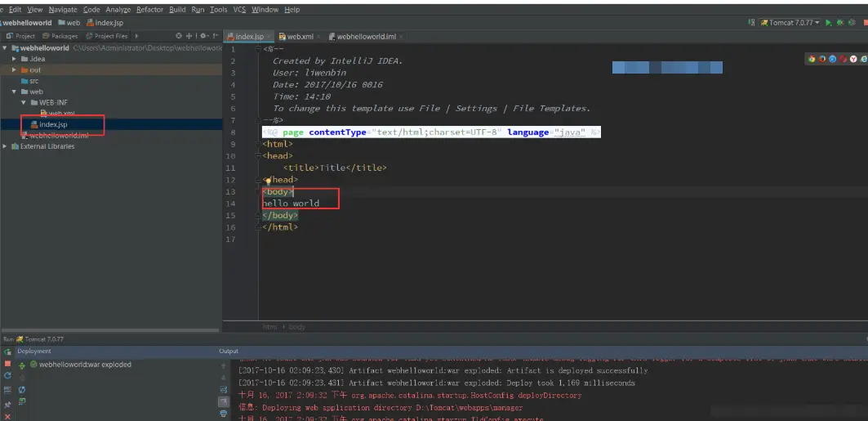Open the Run menu
The image size is (868, 421).
[x=198, y=10]
